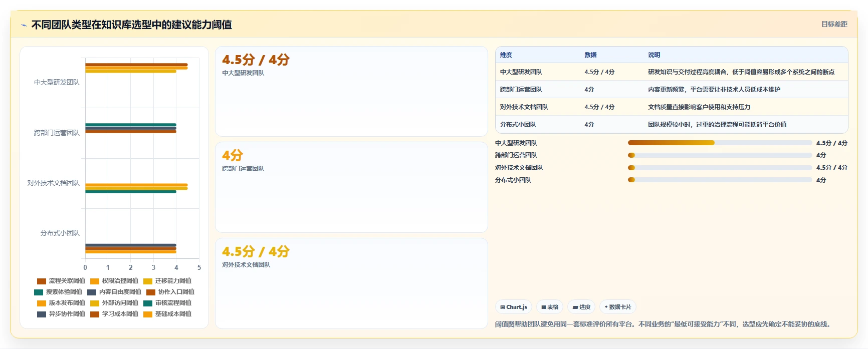Toggle 内容自由度阈值 legend entry
Viewport: 868px width, 349px height.
(x=114, y=292)
